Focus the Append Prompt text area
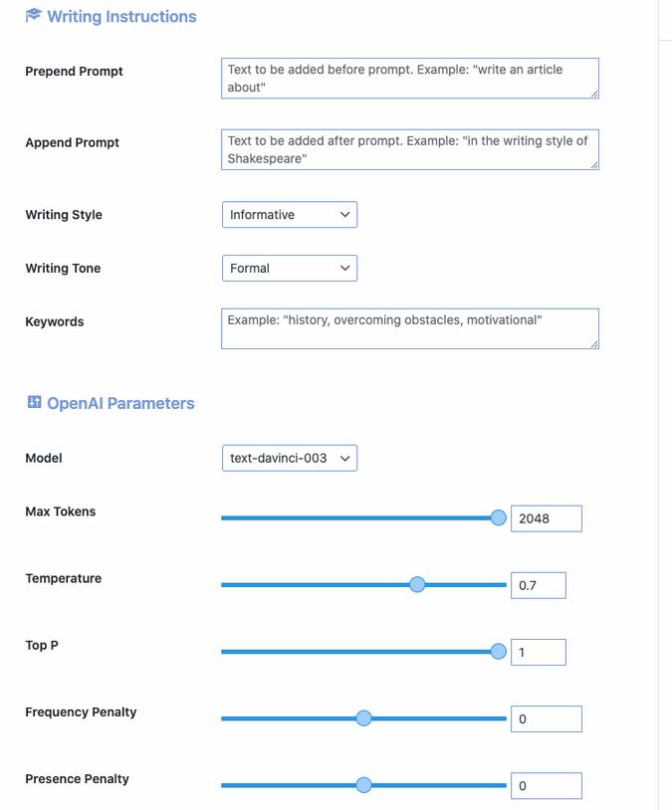 coord(410,150)
